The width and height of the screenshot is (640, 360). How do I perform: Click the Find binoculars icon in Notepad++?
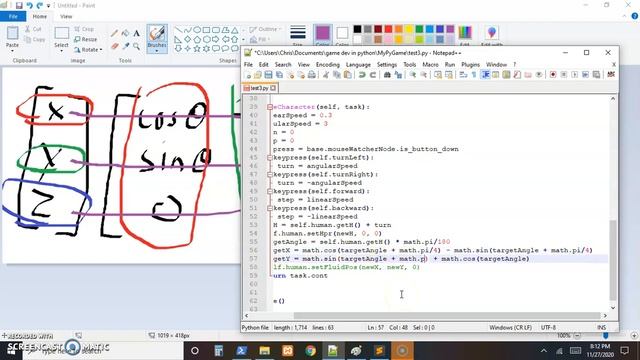[x=387, y=75]
